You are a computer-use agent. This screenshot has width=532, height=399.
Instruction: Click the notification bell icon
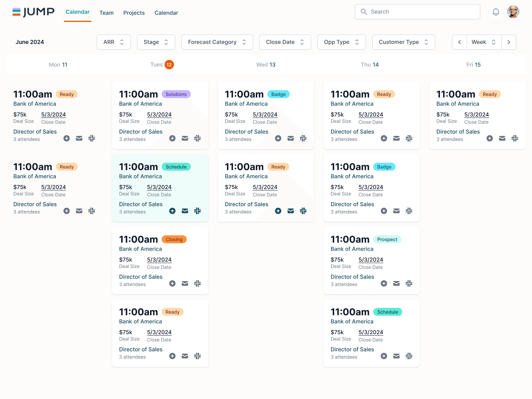[x=496, y=12]
